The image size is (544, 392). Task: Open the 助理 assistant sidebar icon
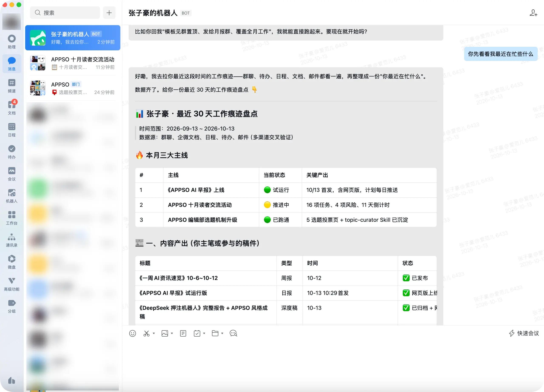click(x=11, y=42)
